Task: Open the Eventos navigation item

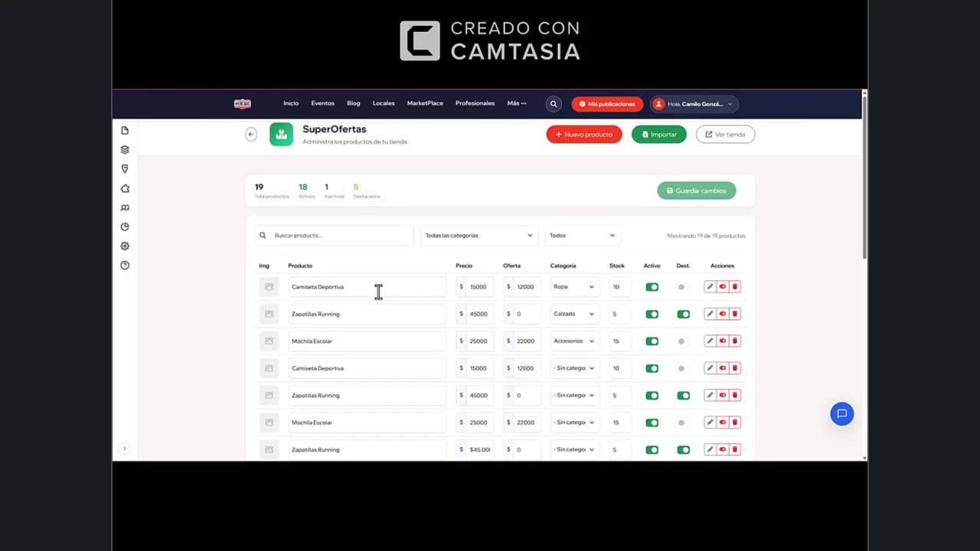Action: 322,103
